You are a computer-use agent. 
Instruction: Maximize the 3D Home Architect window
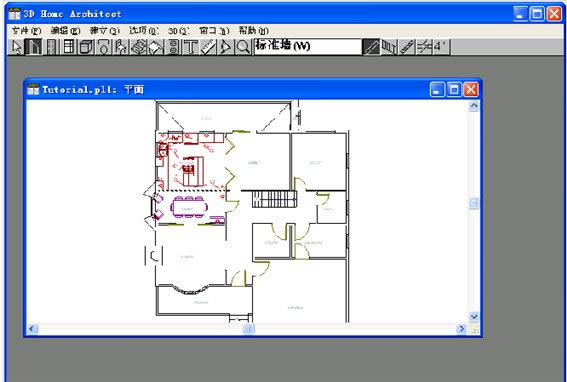coord(537,14)
